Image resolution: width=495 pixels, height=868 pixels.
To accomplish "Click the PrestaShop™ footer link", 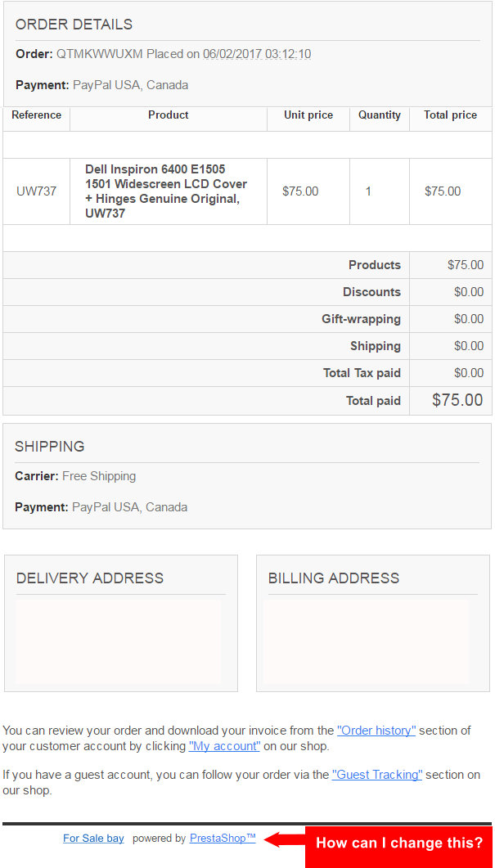I will [x=223, y=838].
